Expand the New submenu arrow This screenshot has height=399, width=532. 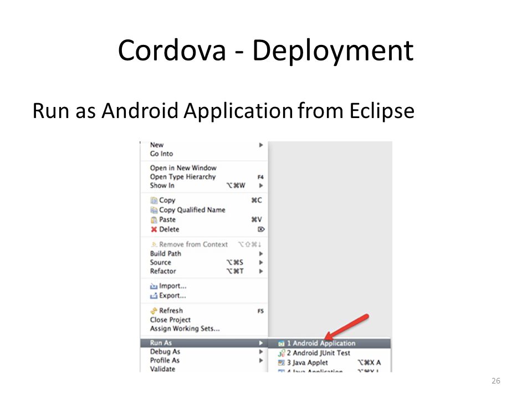pos(261,145)
